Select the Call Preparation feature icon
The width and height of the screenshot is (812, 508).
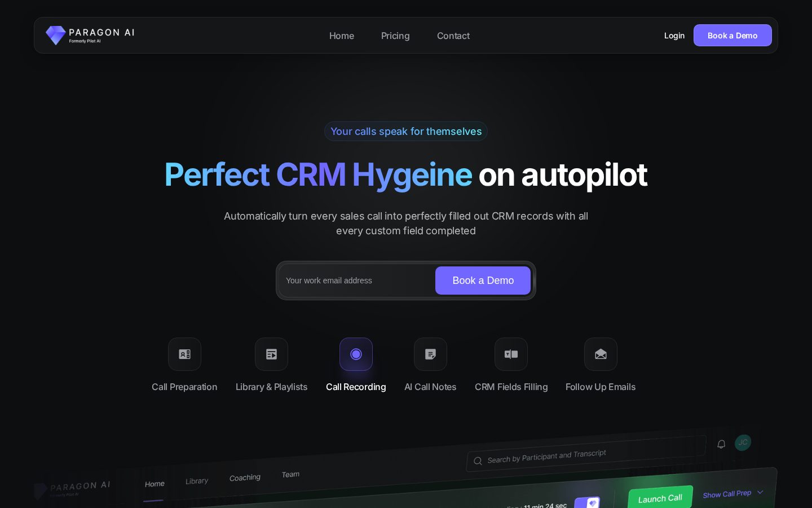(x=184, y=354)
